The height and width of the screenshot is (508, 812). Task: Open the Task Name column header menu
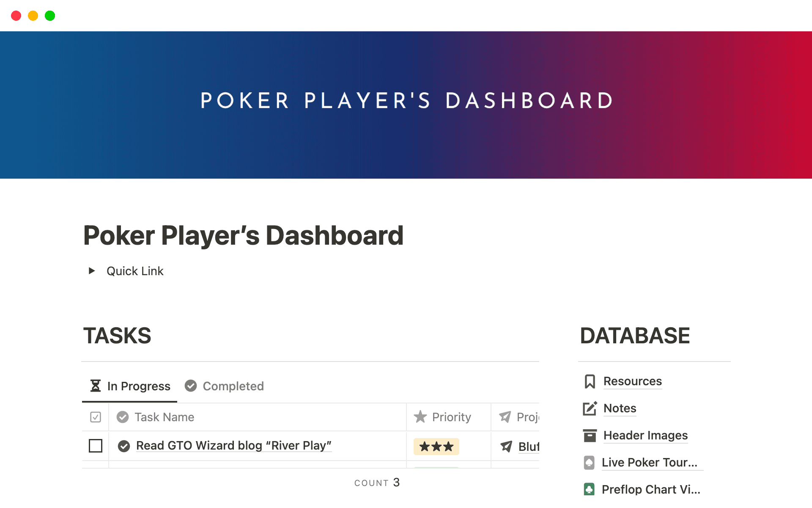coord(164,417)
